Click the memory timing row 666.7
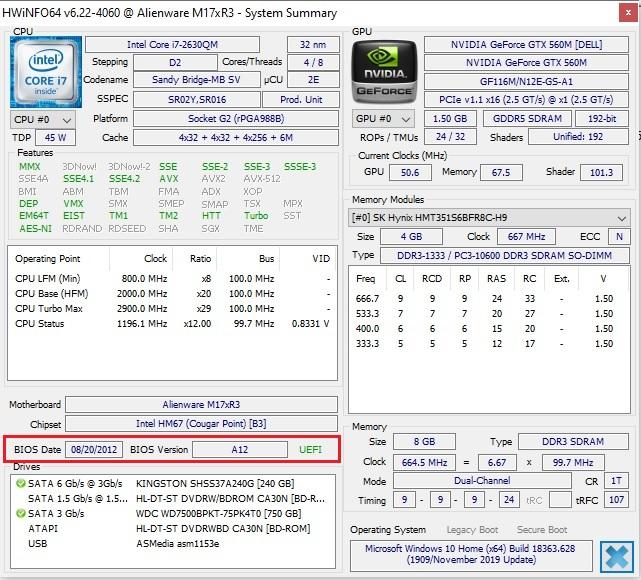 click(x=489, y=299)
